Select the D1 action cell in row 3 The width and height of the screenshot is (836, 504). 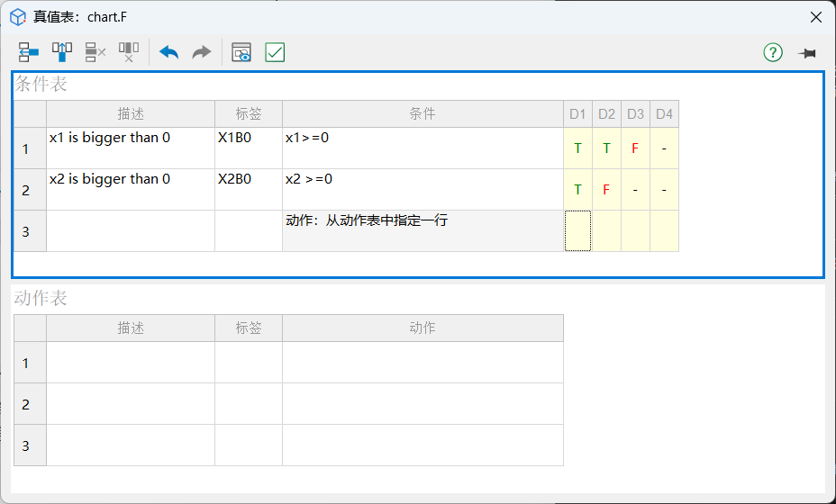point(577,231)
